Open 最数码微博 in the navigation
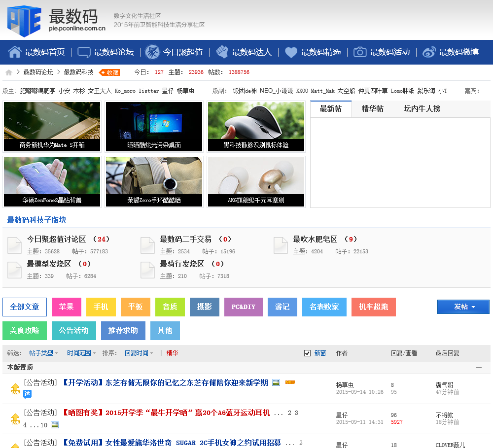Screen dimensions: 493x448 click(458, 52)
